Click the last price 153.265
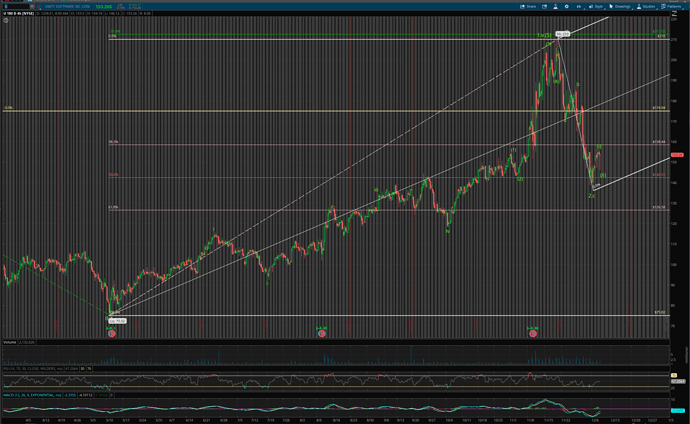This screenshot has width=690, height=424. click(x=104, y=7)
